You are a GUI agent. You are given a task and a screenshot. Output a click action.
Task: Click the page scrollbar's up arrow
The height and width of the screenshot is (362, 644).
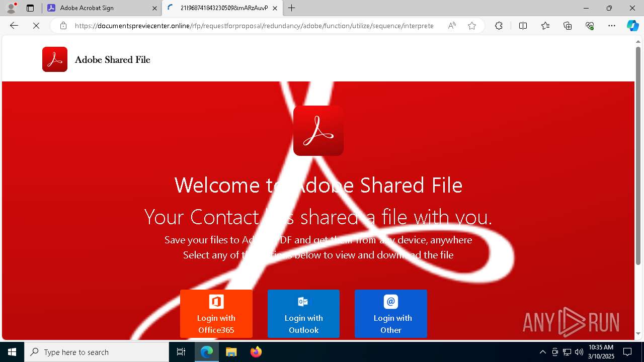pyautogui.click(x=638, y=41)
